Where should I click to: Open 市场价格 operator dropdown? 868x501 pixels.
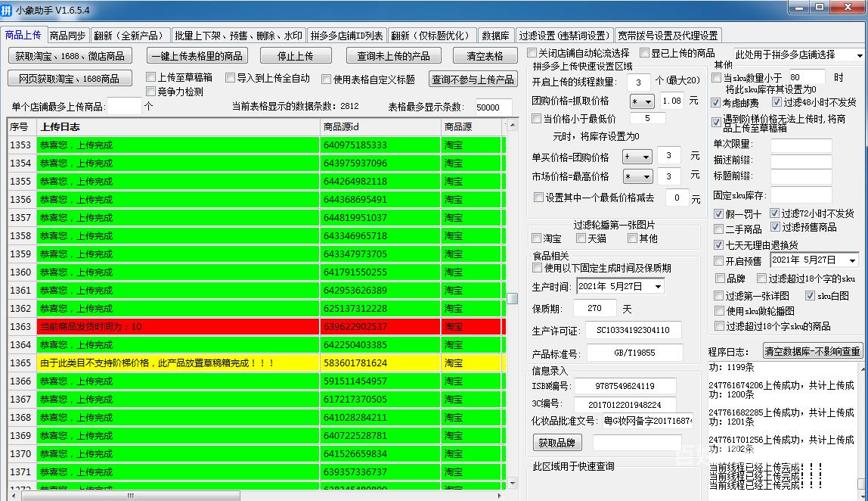click(637, 177)
